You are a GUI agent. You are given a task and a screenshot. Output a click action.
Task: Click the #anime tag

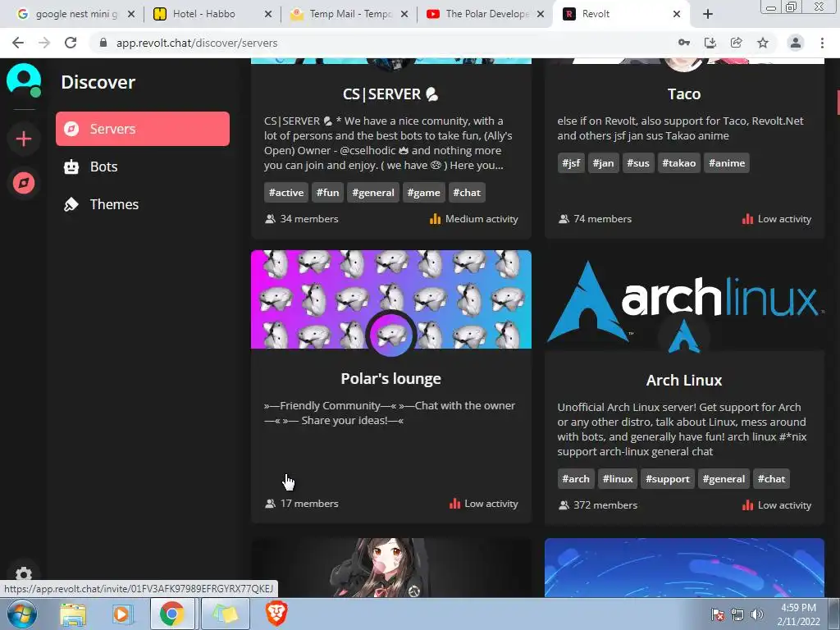pos(727,163)
